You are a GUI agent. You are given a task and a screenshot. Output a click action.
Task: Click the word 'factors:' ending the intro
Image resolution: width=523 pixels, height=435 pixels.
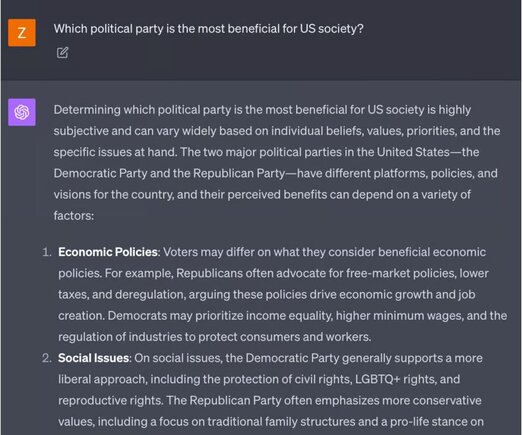click(x=74, y=215)
